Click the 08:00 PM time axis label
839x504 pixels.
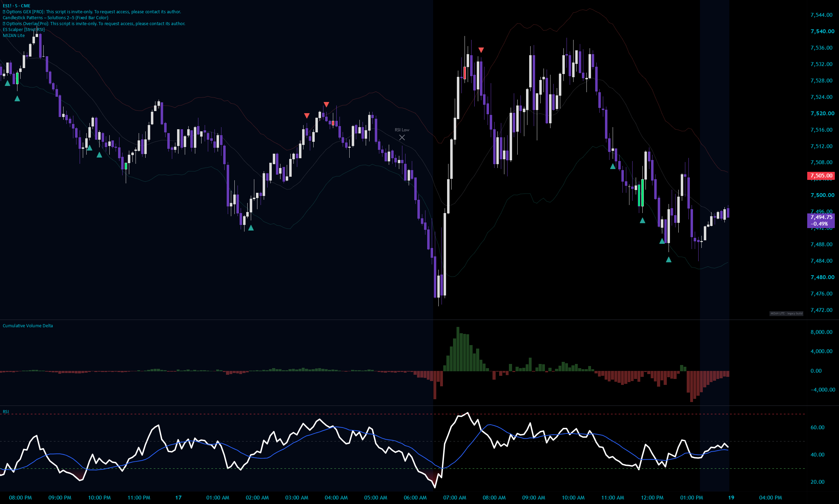pyautogui.click(x=20, y=498)
